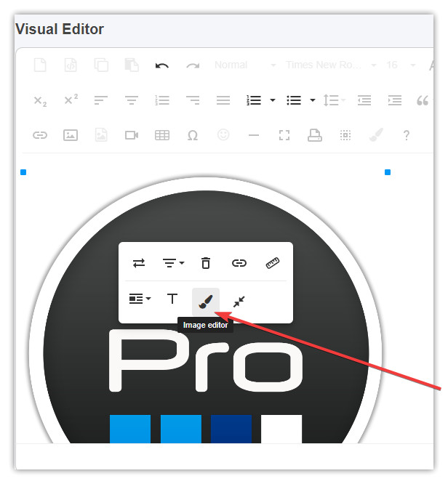This screenshot has height=484, width=448.
Task: Click the faded Emoticons smiley icon
Action: [223, 135]
